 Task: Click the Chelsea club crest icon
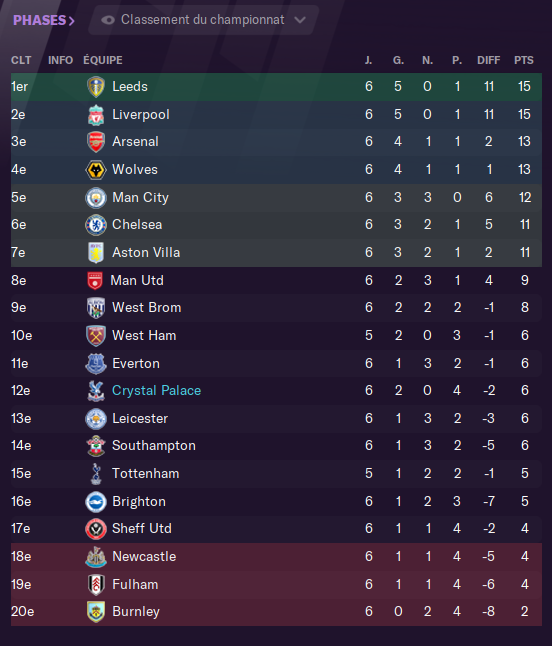(x=96, y=225)
